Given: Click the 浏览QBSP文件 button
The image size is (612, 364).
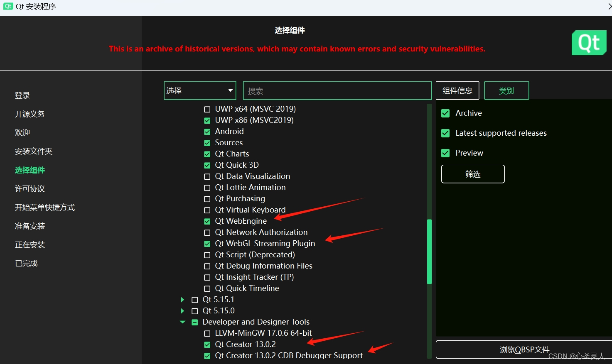Looking at the screenshot, I should coord(524,350).
